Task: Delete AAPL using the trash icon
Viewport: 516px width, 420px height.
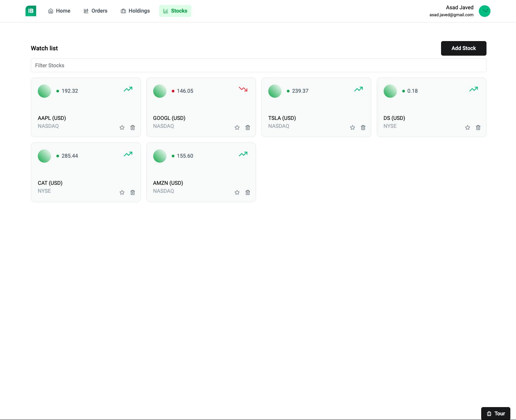Action: tap(133, 128)
